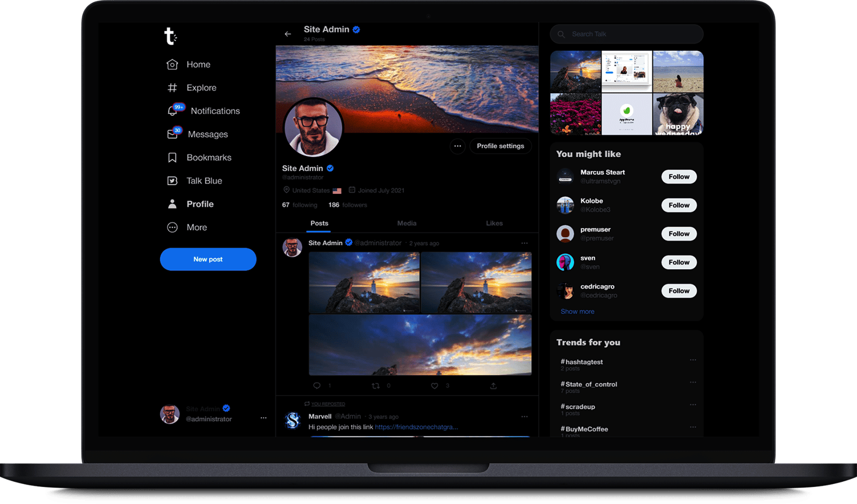Open account options dots beside @administrator

tap(263, 418)
